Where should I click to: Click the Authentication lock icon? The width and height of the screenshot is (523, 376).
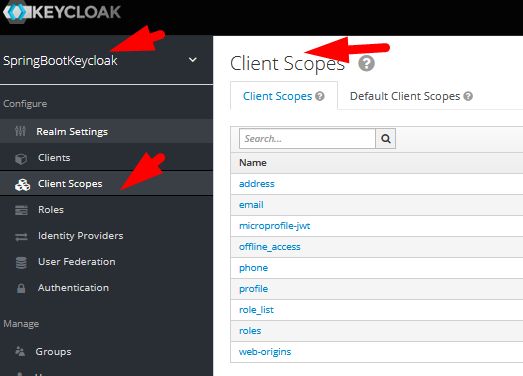21,288
